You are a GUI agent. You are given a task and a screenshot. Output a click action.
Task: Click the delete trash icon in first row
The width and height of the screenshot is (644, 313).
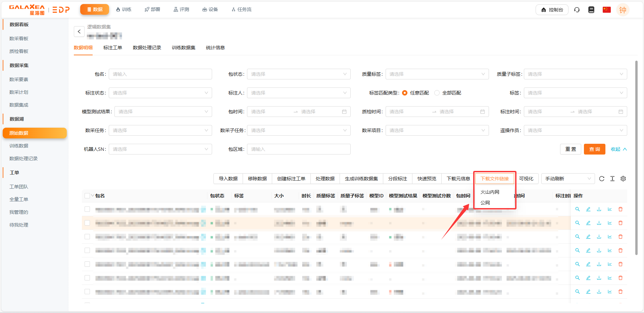click(620, 209)
